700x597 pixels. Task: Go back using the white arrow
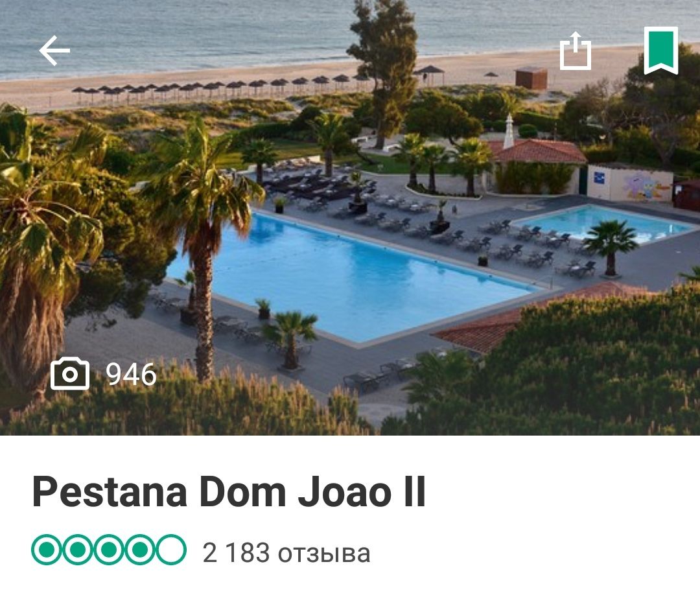point(54,51)
